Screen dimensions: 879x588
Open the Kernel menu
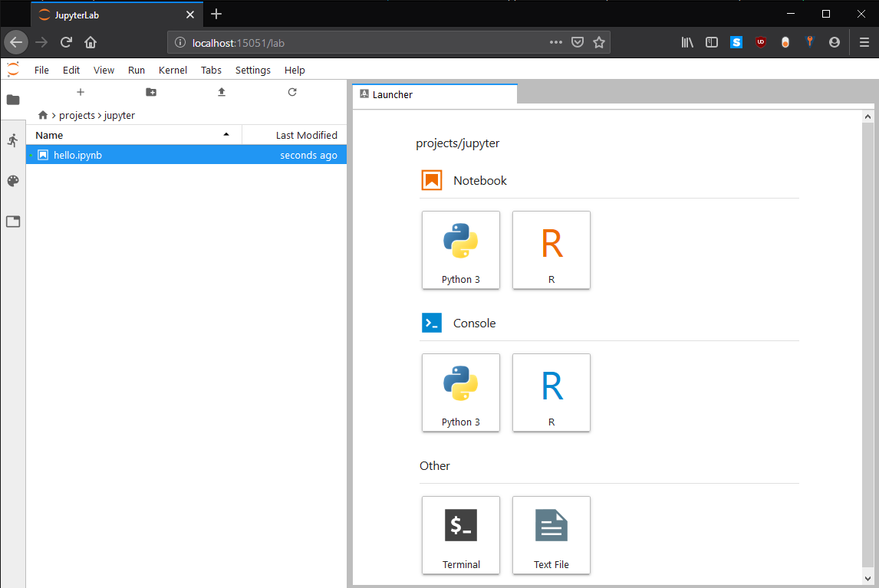pos(173,70)
